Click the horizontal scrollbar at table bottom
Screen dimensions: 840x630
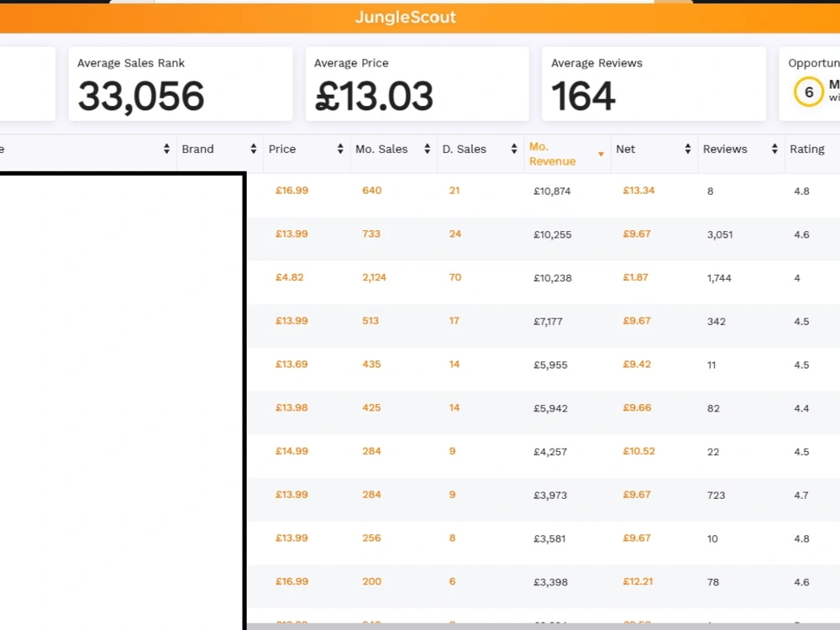click(543, 627)
